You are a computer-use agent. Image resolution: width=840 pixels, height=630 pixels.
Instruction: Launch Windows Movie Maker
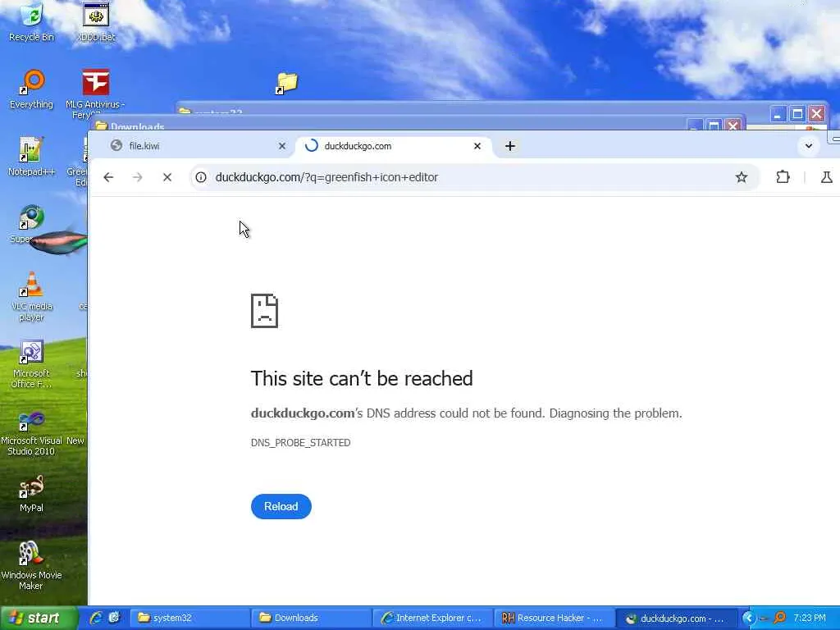[31, 566]
